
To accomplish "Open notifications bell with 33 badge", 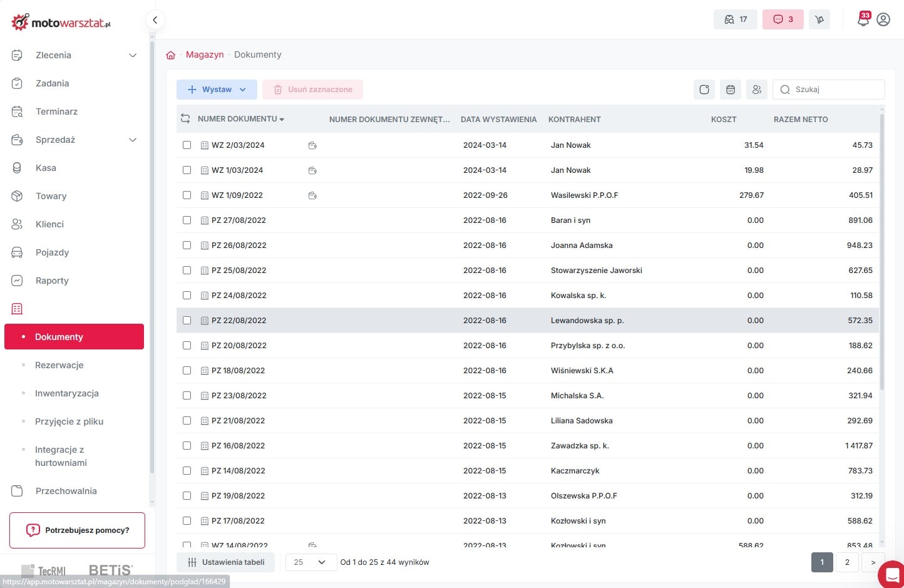I will click(863, 19).
